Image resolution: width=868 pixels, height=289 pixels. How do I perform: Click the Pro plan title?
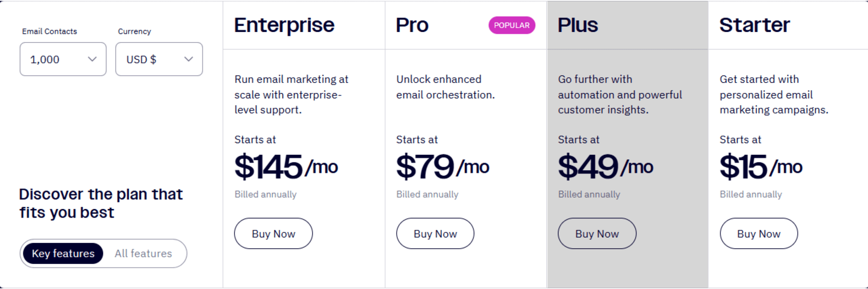point(412,25)
